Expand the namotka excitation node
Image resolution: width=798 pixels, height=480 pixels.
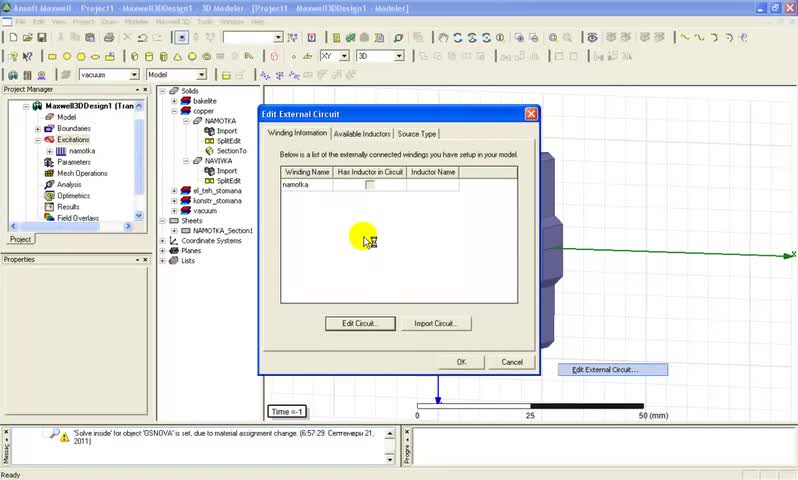49,151
